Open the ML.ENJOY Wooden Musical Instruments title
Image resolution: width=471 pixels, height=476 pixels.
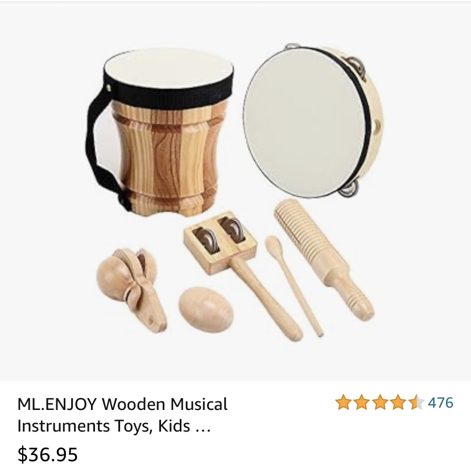click(x=122, y=415)
